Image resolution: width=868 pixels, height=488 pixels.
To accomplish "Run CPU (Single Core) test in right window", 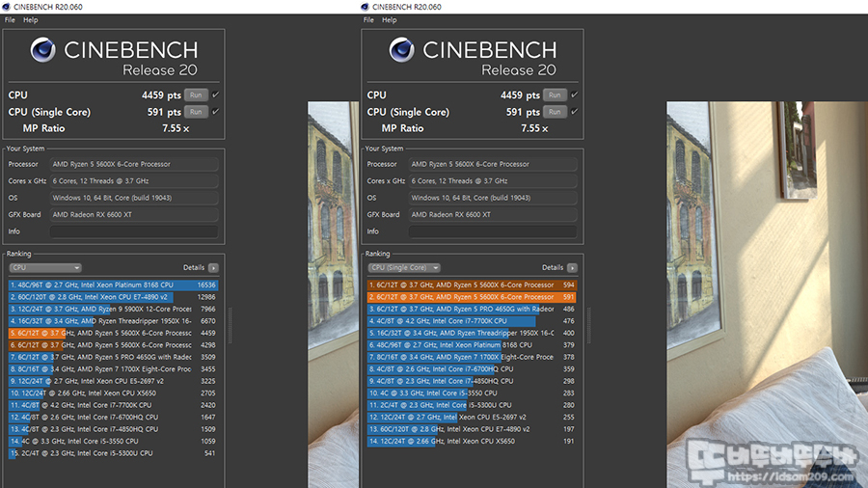I will (555, 112).
